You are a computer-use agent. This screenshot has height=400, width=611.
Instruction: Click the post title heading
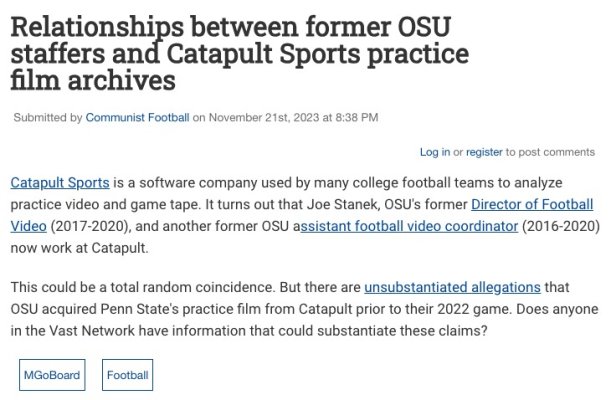click(240, 53)
